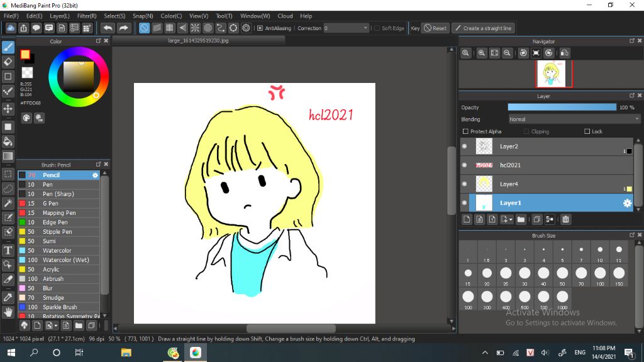Screen dimensions: 644x362
Task: Select the Eraser tool
Action: pos(8,62)
